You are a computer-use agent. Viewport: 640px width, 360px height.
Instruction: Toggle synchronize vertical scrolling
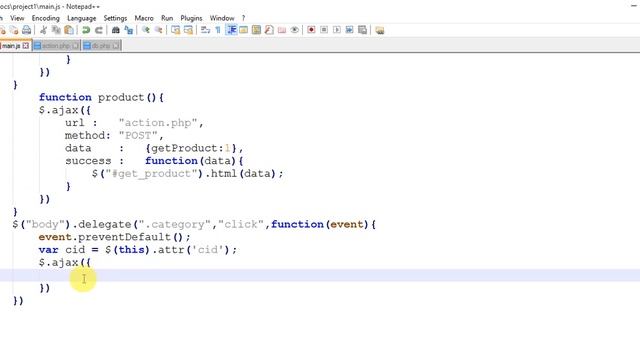(x=176, y=30)
